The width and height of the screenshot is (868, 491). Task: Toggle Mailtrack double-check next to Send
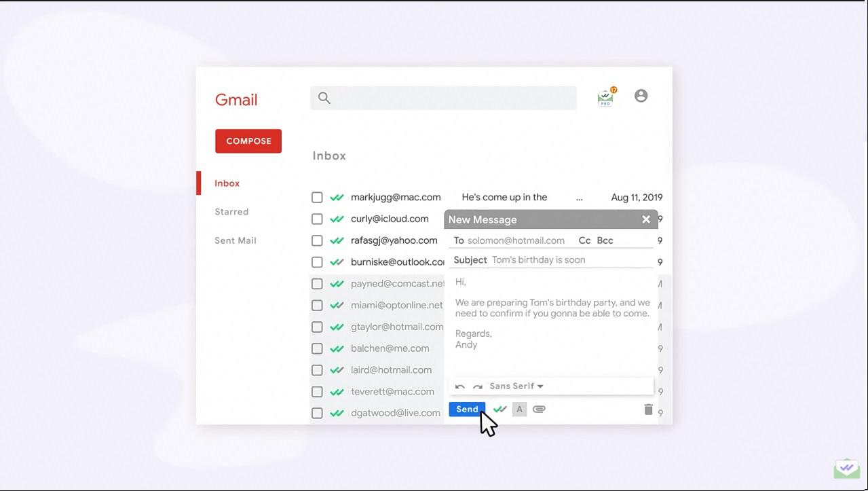tap(500, 409)
